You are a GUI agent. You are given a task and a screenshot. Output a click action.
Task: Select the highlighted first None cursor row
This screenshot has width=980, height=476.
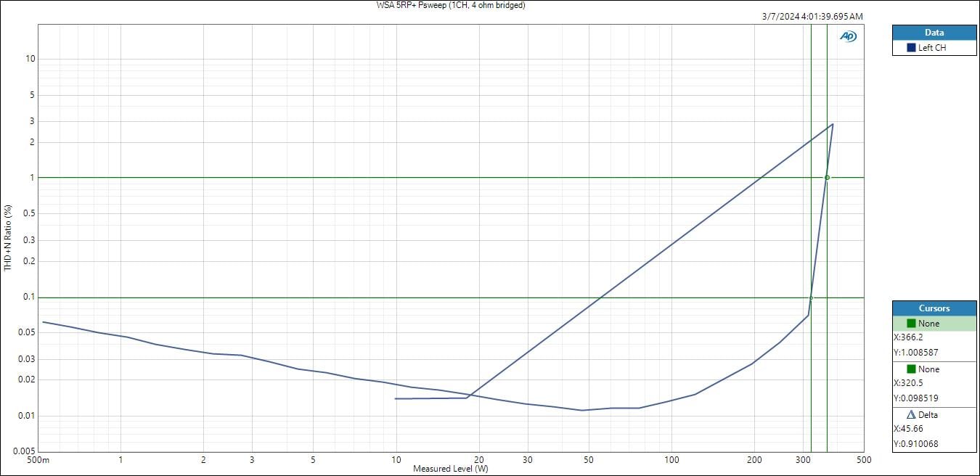pyautogui.click(x=934, y=324)
